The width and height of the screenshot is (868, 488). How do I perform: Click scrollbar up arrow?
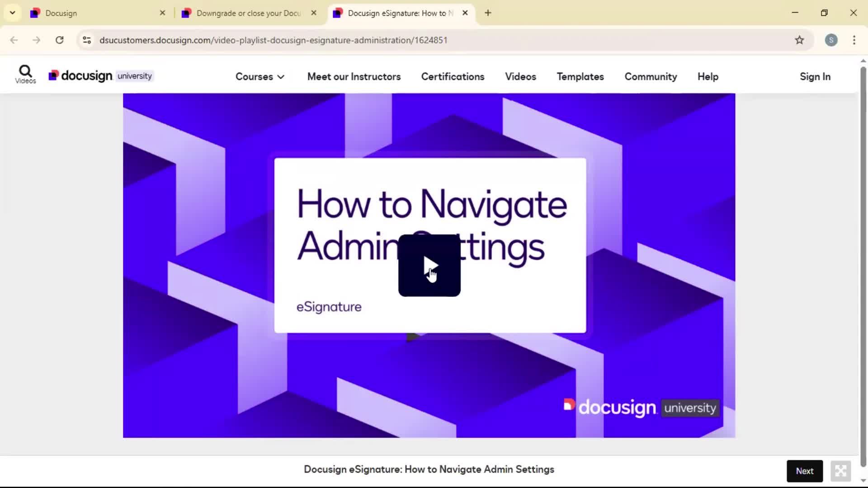[863, 61]
